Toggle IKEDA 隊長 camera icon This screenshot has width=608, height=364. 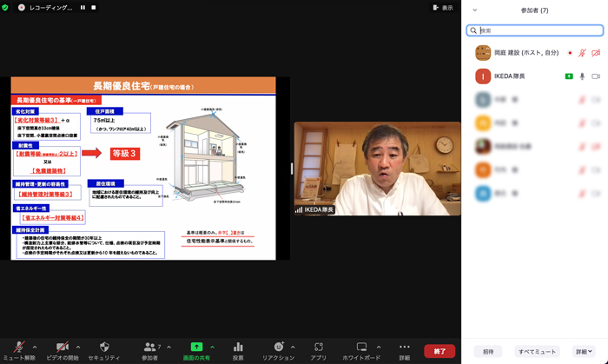(596, 76)
